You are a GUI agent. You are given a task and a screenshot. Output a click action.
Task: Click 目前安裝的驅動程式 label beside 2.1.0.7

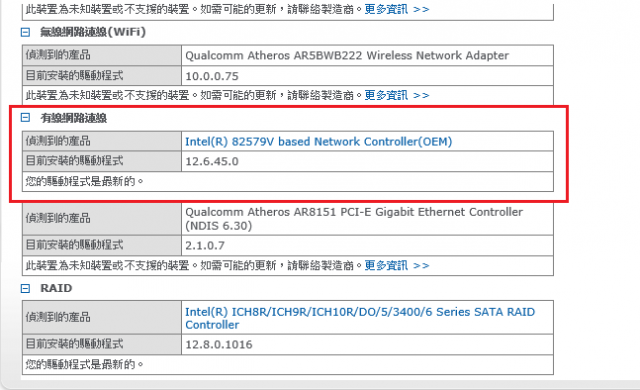pos(74,245)
